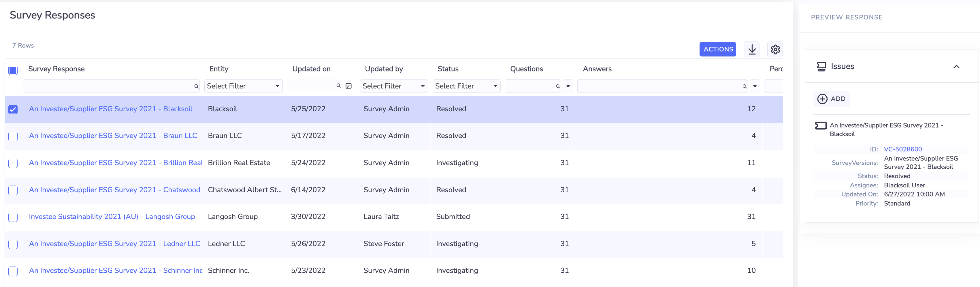
Task: Check the Ledner LLC row checkbox
Action: coord(13,244)
